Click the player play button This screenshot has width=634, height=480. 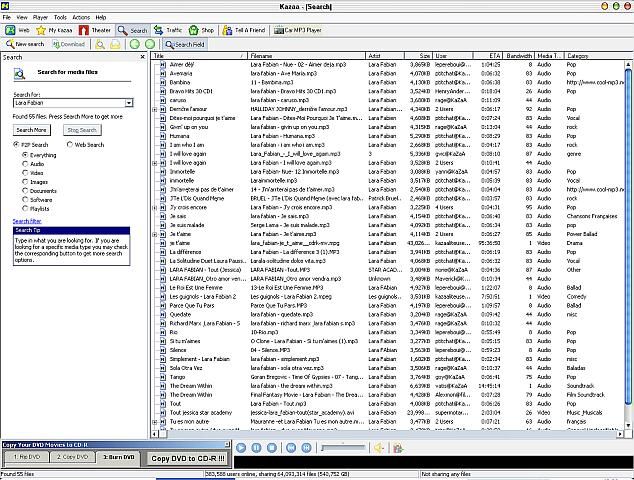241,448
